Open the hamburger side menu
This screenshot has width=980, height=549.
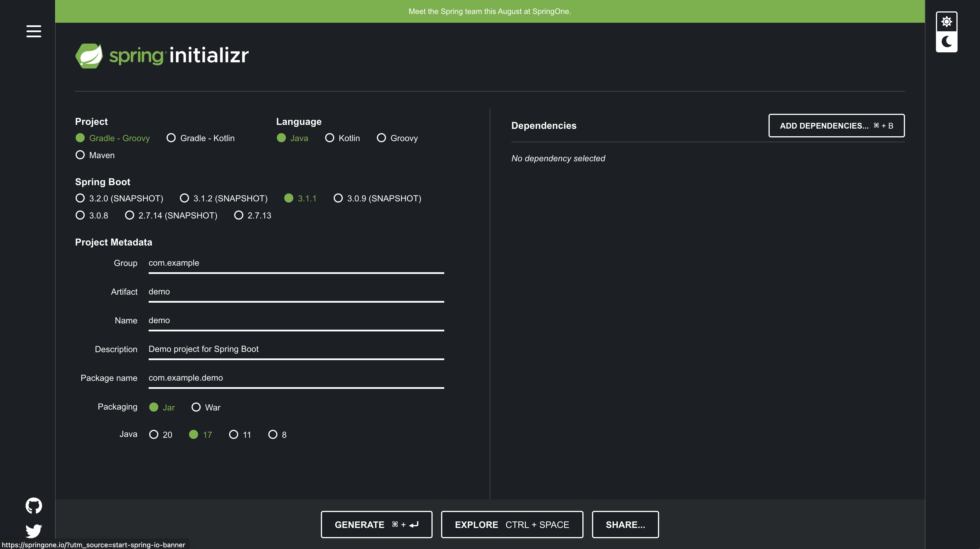click(34, 31)
